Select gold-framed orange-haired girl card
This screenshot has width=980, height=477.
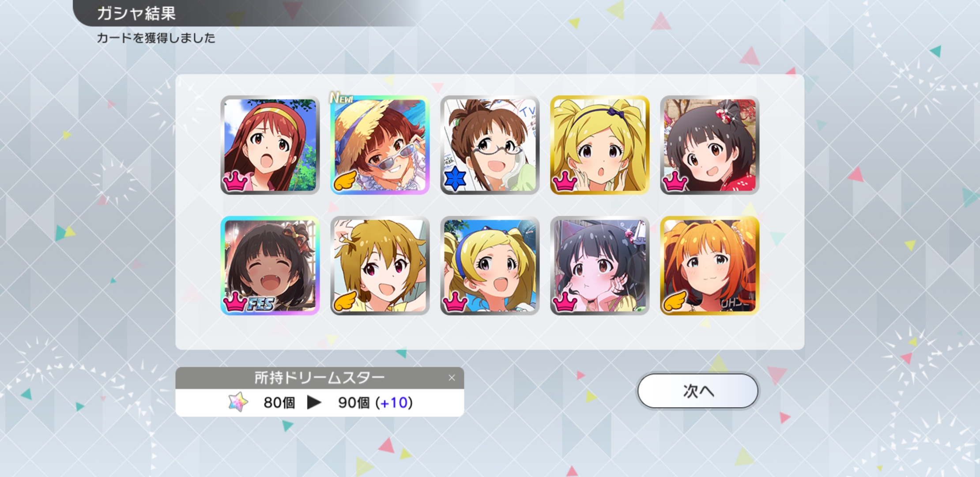tap(709, 265)
